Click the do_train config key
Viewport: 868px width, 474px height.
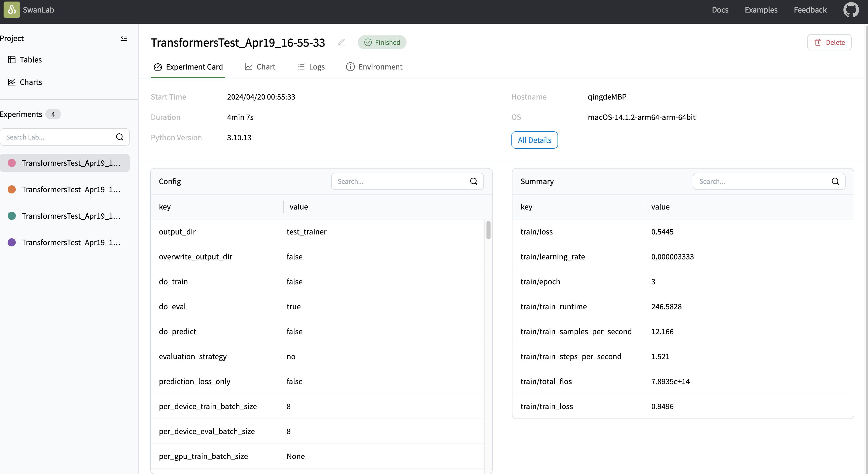173,282
